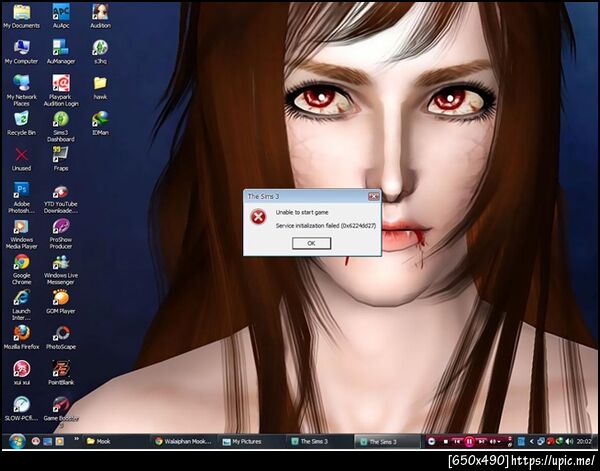
Task: Select the Windows Media Player desktop shortcut
Action: point(21,233)
